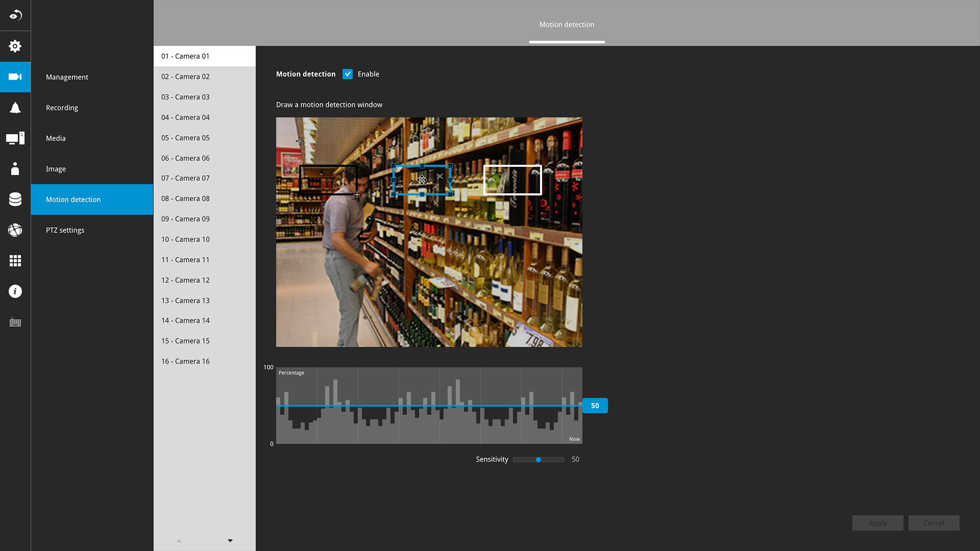Click the user person icon in the sidebar
Screen dimensions: 980x551
point(15,169)
